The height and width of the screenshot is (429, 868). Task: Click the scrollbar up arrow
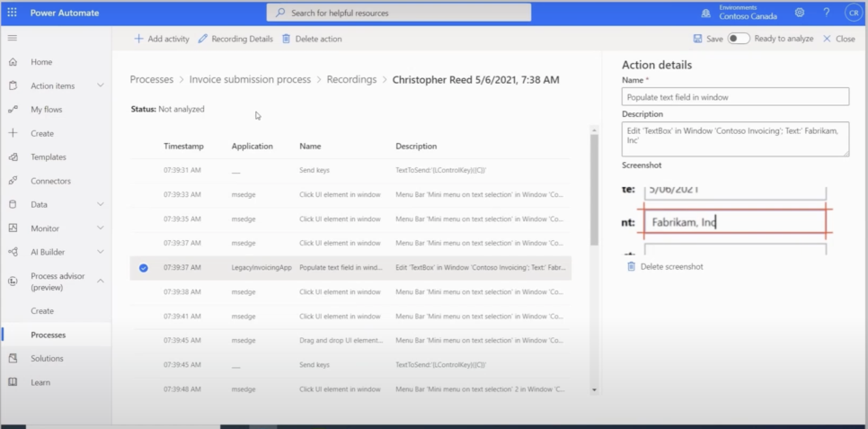(x=595, y=130)
